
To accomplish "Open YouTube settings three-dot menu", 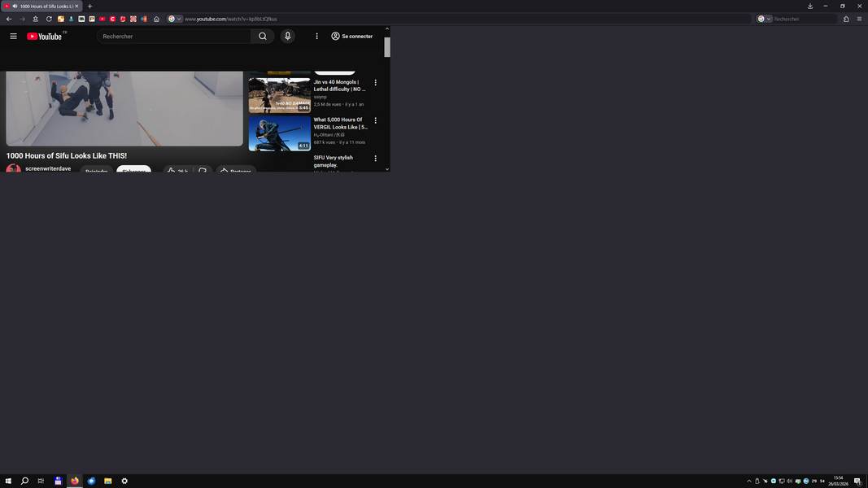I will click(316, 36).
